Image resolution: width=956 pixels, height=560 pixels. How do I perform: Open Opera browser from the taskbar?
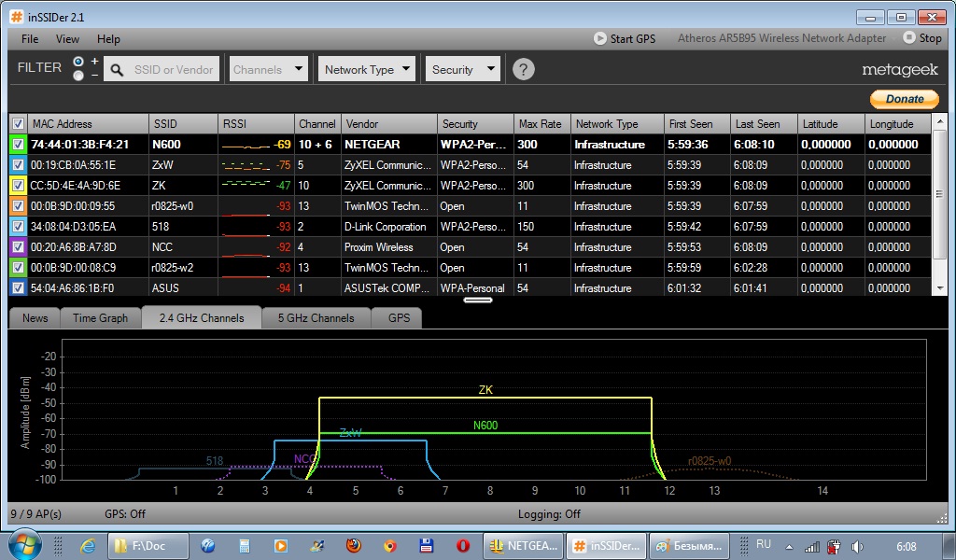click(463, 545)
